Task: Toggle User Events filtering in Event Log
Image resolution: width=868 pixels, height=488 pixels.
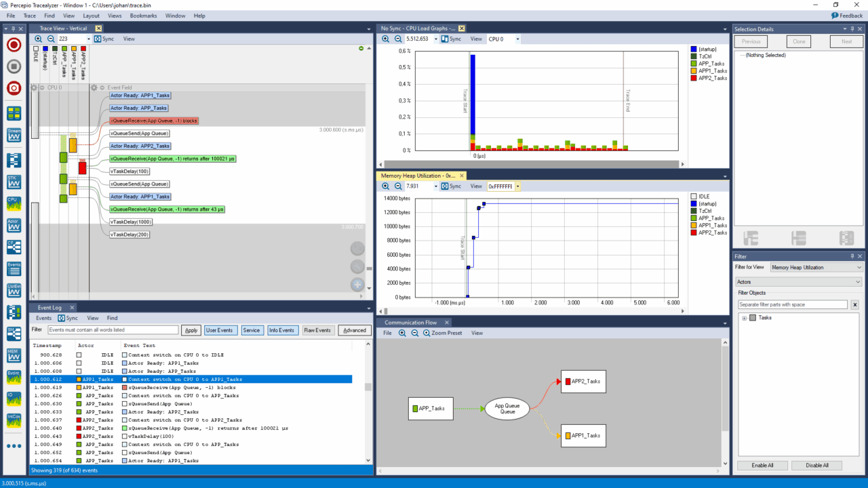Action: tap(220, 330)
